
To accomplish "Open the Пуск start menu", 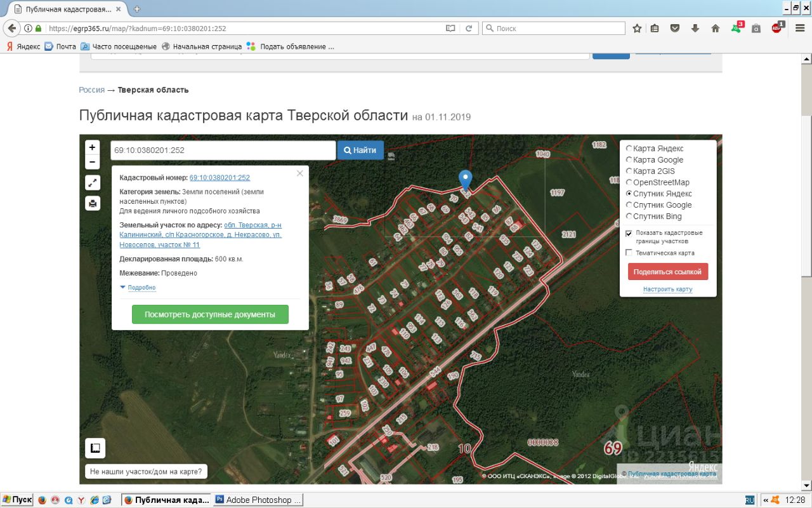I will (x=17, y=500).
